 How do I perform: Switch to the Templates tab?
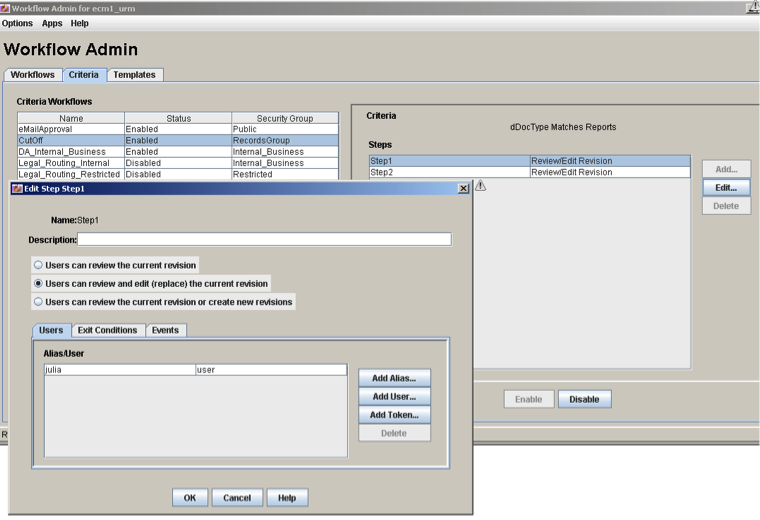click(135, 75)
